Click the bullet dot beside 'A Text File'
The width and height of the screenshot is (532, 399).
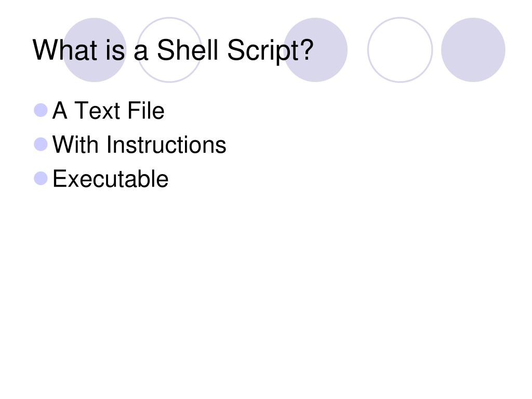pos(41,110)
